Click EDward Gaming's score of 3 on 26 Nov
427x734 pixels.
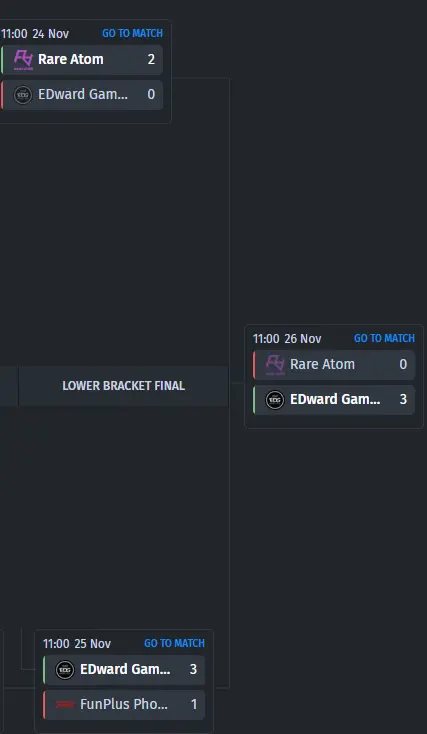click(x=403, y=399)
